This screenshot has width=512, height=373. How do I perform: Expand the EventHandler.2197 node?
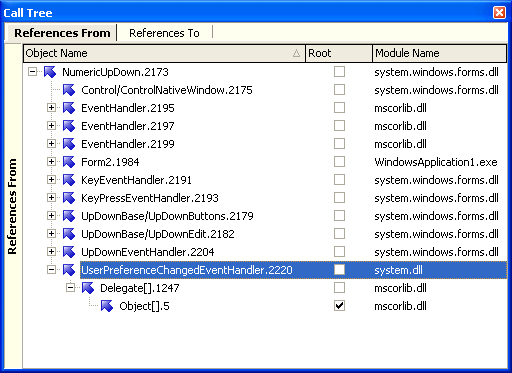point(51,126)
